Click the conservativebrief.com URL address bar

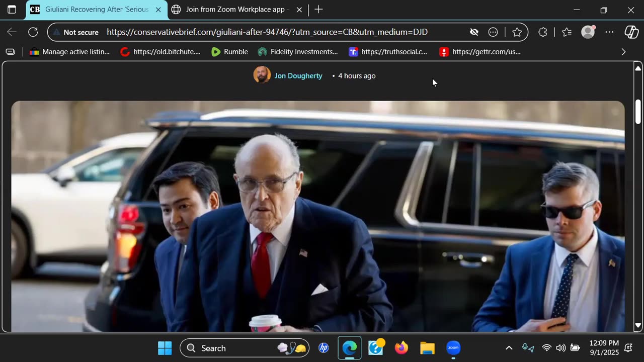click(x=267, y=32)
